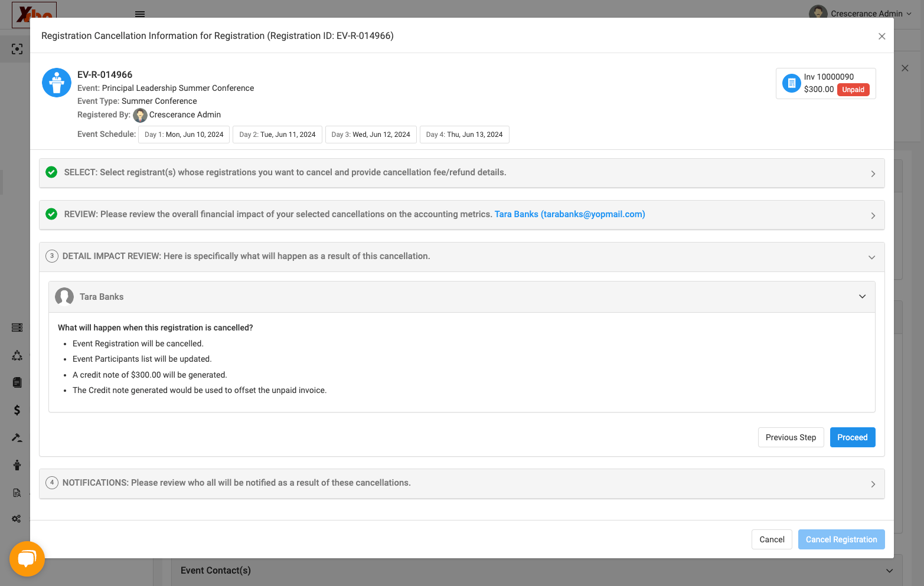Image resolution: width=924 pixels, height=586 pixels.
Task: Click the EV-R-014966 registration heading
Action: [x=105, y=74]
